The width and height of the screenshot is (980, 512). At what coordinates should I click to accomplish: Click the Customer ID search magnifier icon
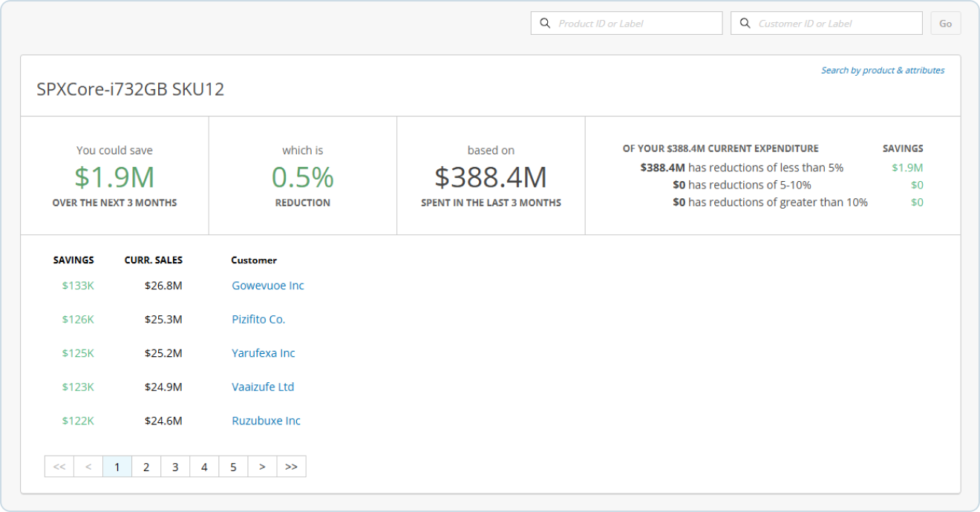pos(745,24)
